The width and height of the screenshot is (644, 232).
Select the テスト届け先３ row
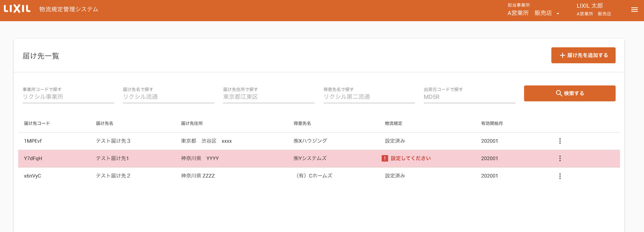click(x=113, y=141)
